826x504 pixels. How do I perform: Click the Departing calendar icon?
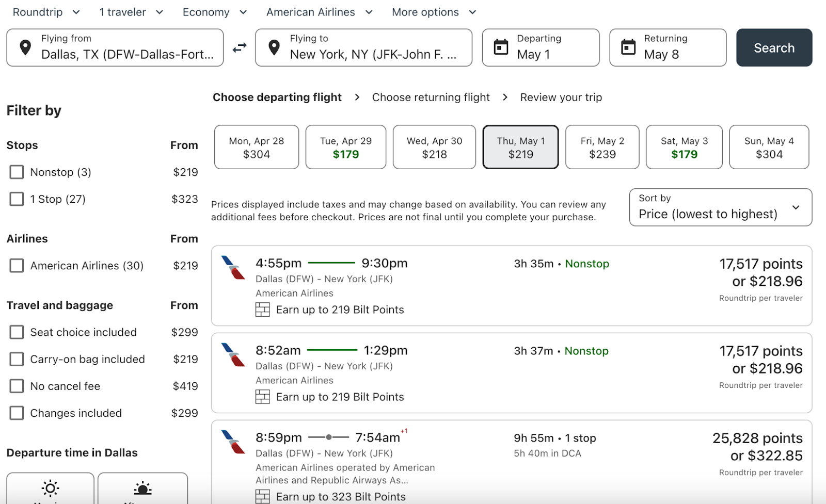pos(501,47)
